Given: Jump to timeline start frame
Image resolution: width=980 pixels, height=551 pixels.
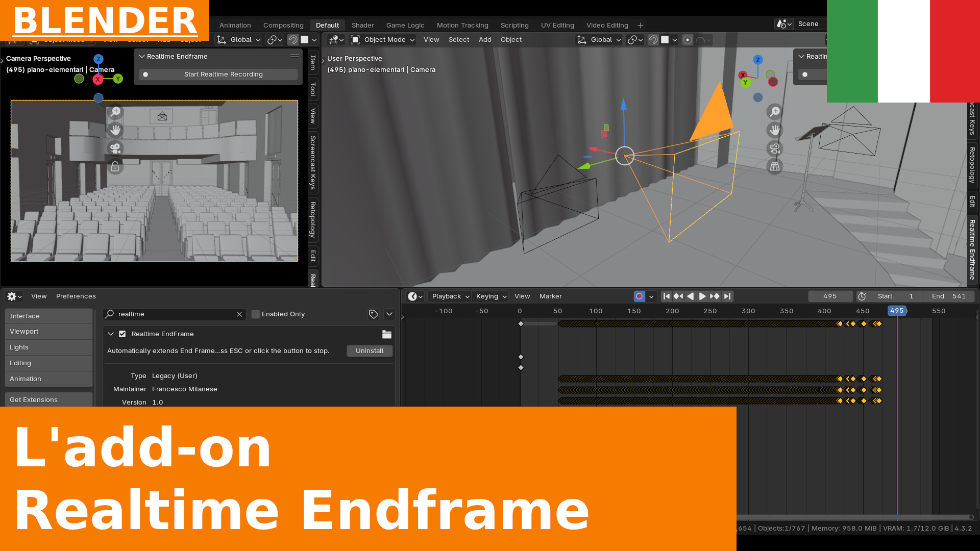Looking at the screenshot, I should coord(666,296).
